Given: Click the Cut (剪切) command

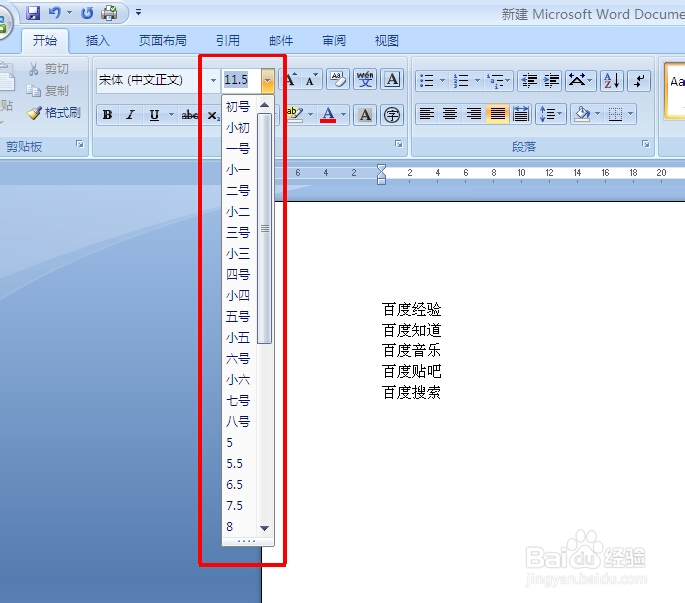Looking at the screenshot, I should coord(48,69).
